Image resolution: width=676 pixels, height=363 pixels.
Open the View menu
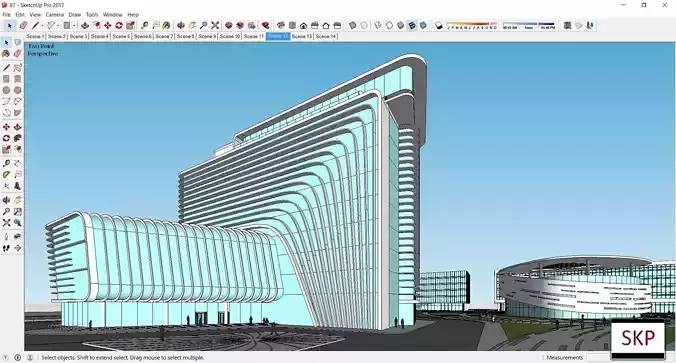[x=35, y=15]
